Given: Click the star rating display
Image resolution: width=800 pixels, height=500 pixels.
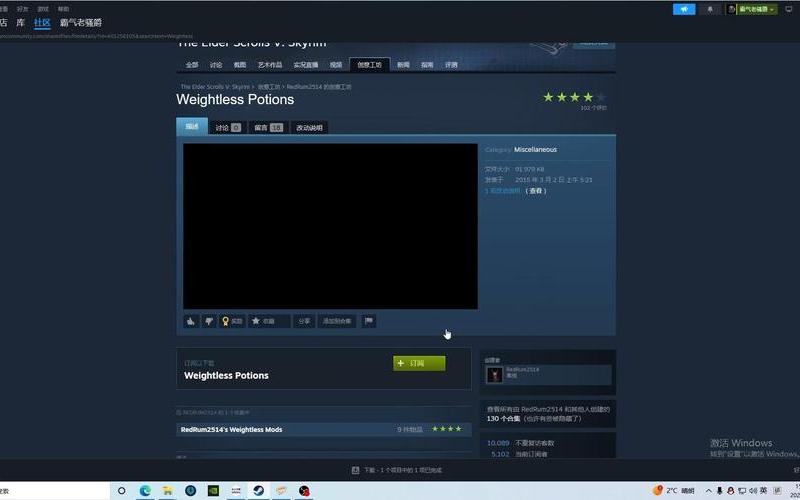Looking at the screenshot, I should click(x=574, y=97).
